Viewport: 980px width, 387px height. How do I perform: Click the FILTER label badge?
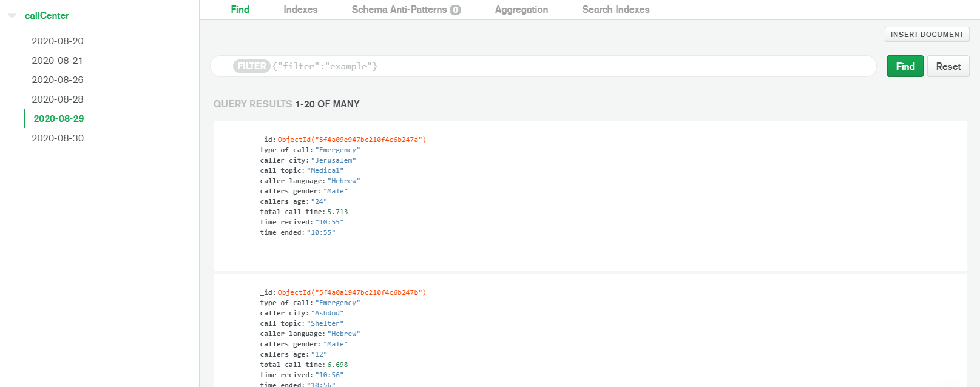coord(252,66)
